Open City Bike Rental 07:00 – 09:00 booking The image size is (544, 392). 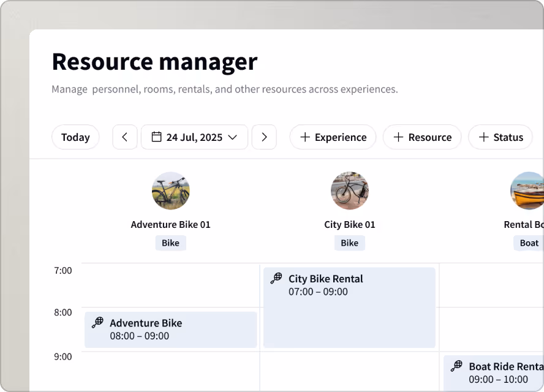coord(349,307)
